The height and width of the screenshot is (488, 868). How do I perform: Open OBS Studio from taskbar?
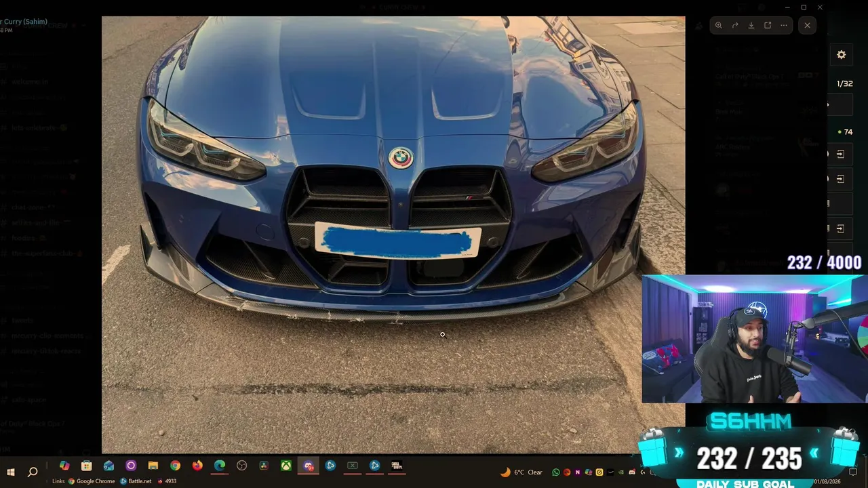click(x=241, y=466)
